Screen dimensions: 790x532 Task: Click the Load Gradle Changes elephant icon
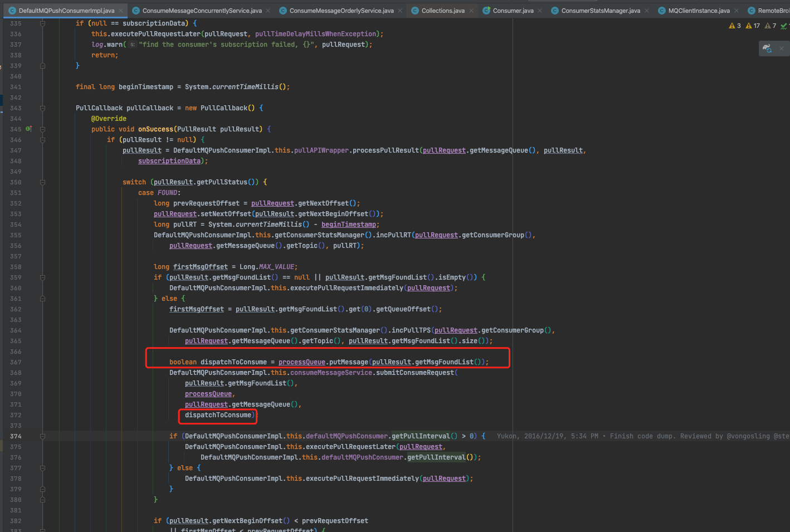point(767,48)
